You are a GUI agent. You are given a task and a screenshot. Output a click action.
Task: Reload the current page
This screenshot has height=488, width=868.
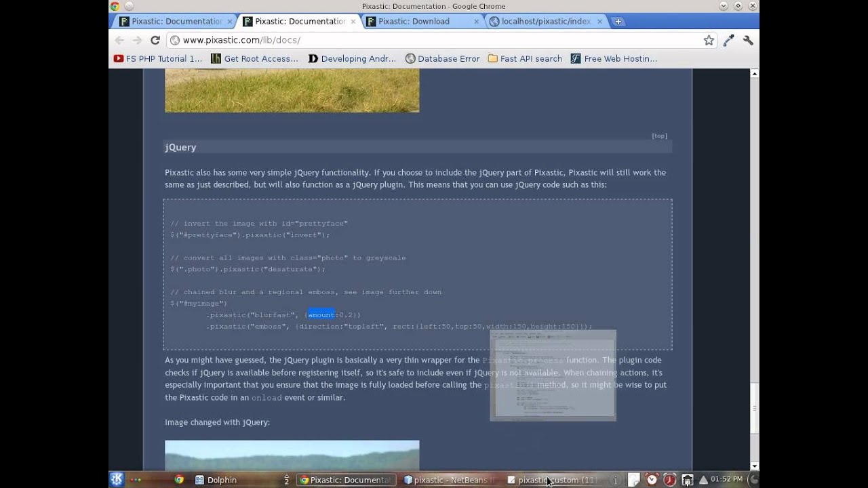point(155,40)
